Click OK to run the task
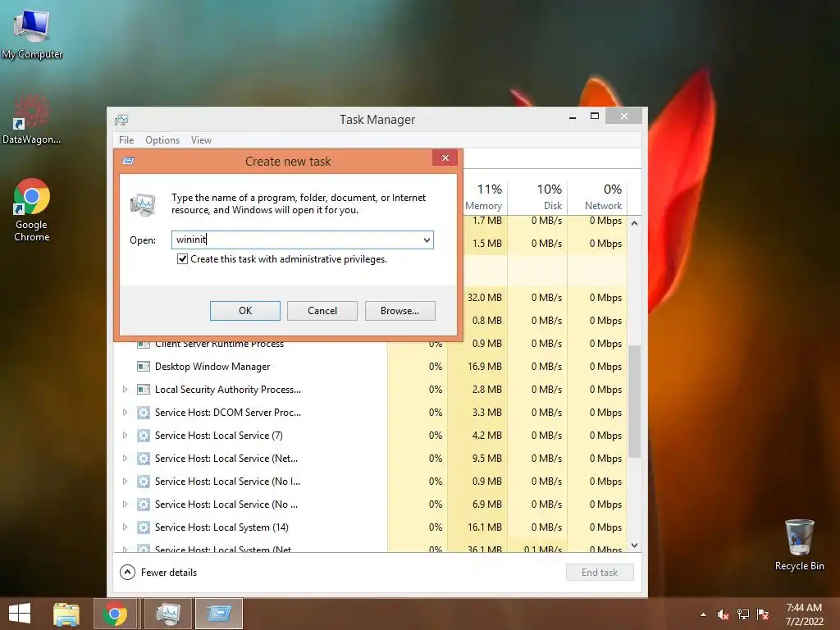The height and width of the screenshot is (630, 840). tap(244, 311)
